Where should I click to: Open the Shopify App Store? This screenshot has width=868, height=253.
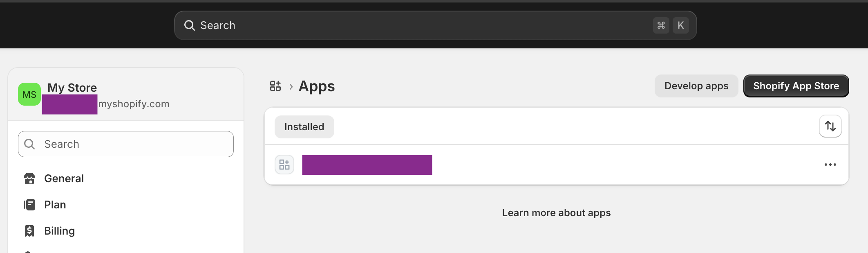[x=796, y=86]
